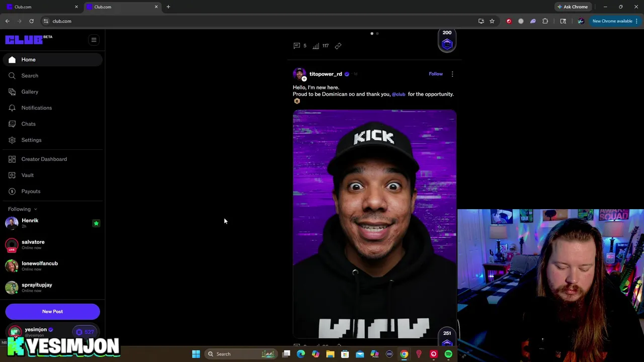The height and width of the screenshot is (362, 644).
Task: Click the site info icon in address bar
Action: [46, 21]
